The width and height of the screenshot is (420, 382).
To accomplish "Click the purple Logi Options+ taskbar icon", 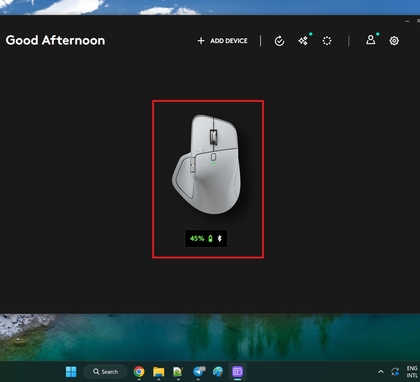I will coord(237,371).
